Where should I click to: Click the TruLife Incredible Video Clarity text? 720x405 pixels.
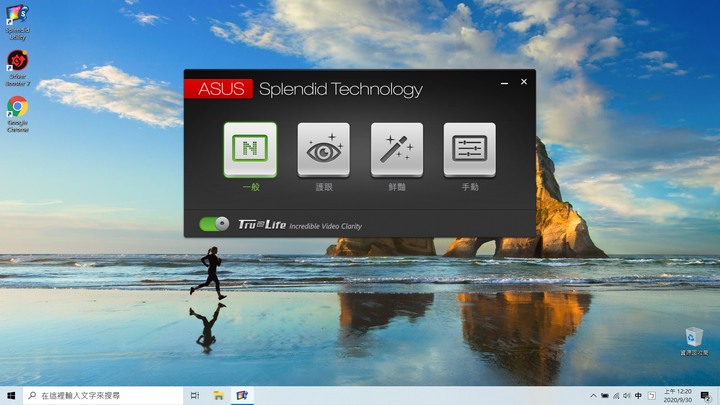[300, 225]
